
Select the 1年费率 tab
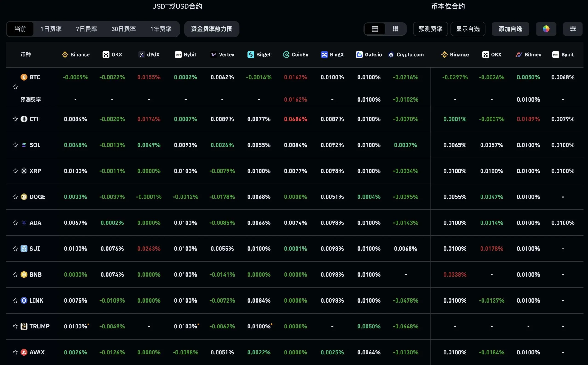point(161,29)
